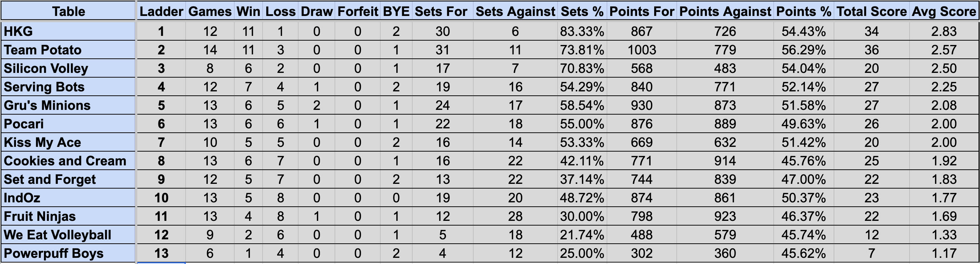This screenshot has height=264, width=980.
Task: Click Pocari in the Table column
Action: pos(68,124)
